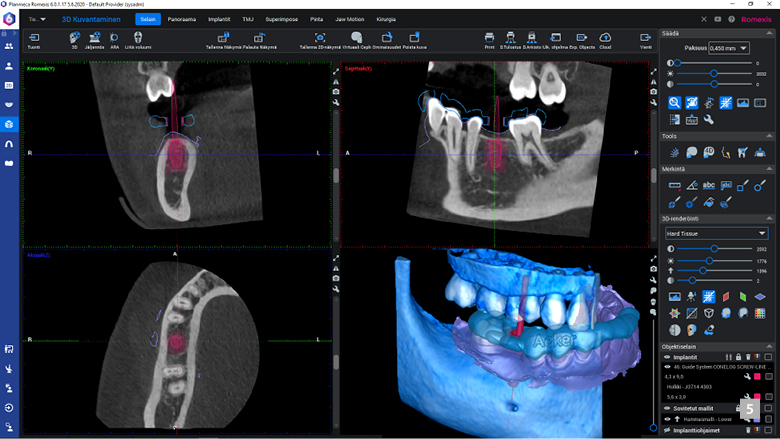The width and height of the screenshot is (780, 439).
Task: Collapse the 3D-renderöinti panel
Action: (x=769, y=219)
